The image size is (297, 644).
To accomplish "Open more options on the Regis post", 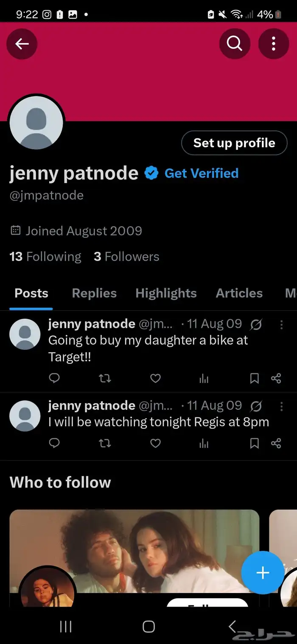I will pyautogui.click(x=281, y=406).
